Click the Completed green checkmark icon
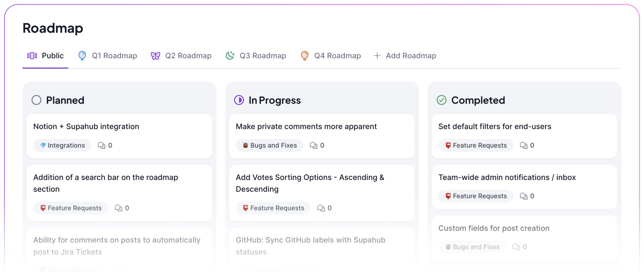Screen dimensions: 644x280 pyautogui.click(x=442, y=100)
